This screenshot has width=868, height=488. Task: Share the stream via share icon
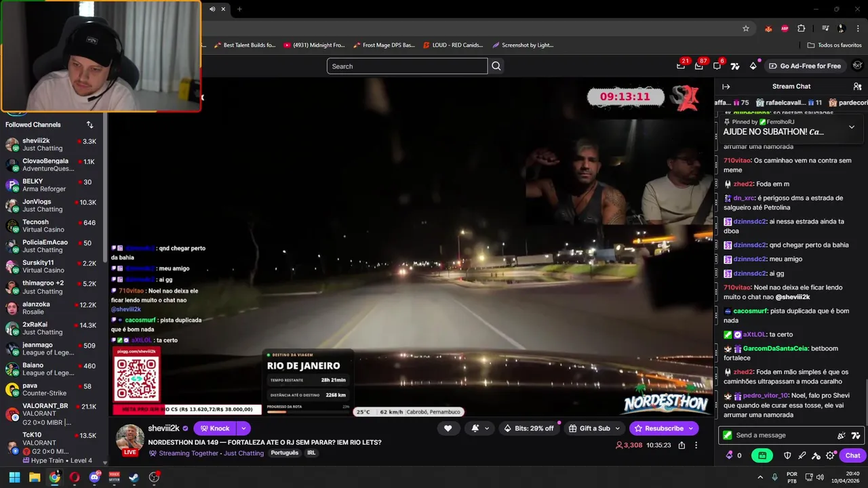tap(682, 445)
